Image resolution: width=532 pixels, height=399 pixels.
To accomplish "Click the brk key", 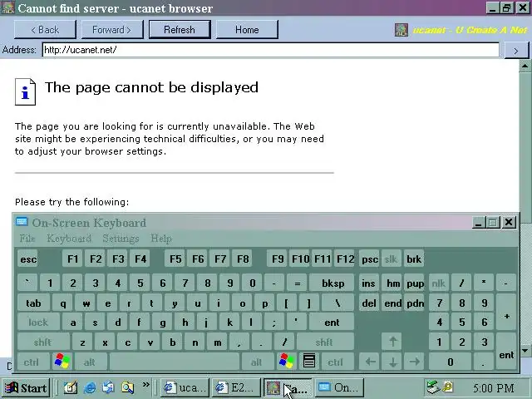I will tap(414, 259).
